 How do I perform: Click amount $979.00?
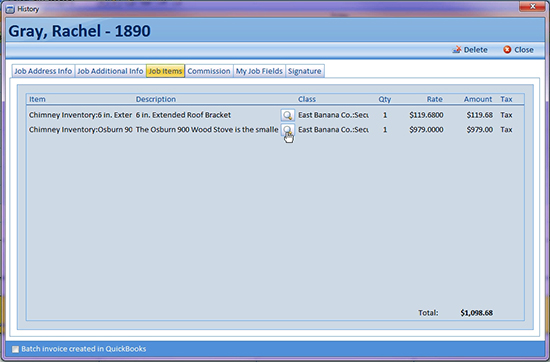(x=479, y=130)
